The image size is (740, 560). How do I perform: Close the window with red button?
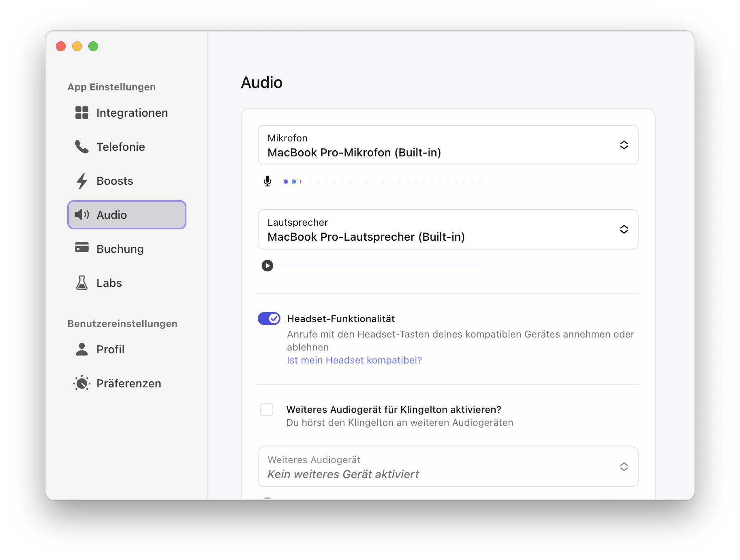(61, 46)
